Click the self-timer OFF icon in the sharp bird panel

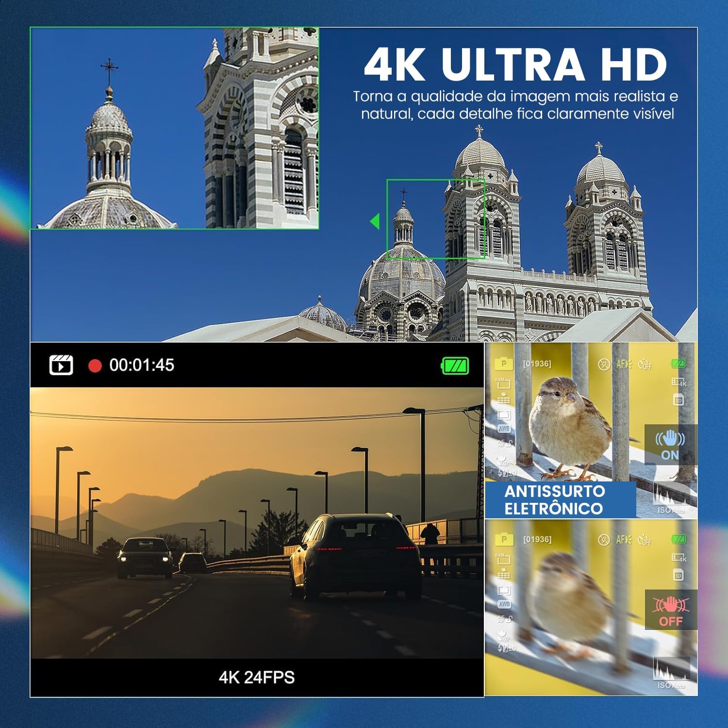[x=645, y=364]
